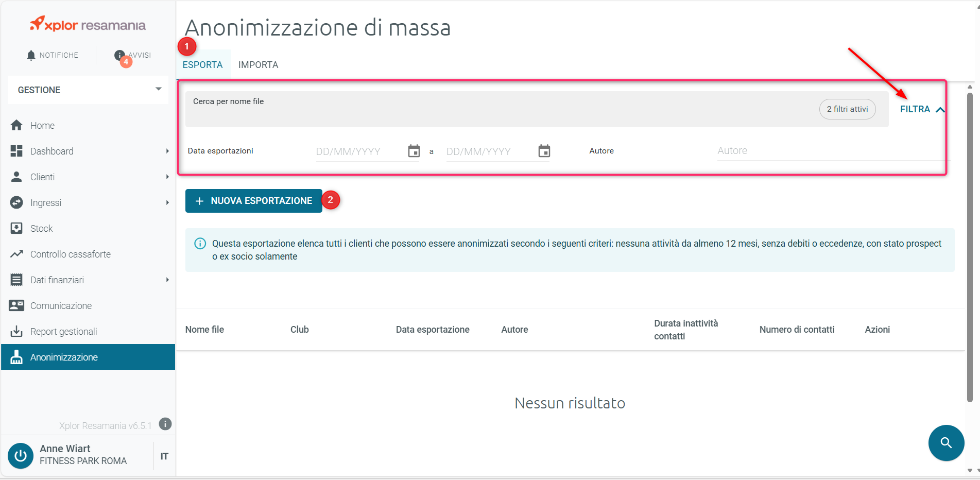Open Comunicazione in the sidebar
The height and width of the screenshot is (480, 980).
[x=88, y=305]
